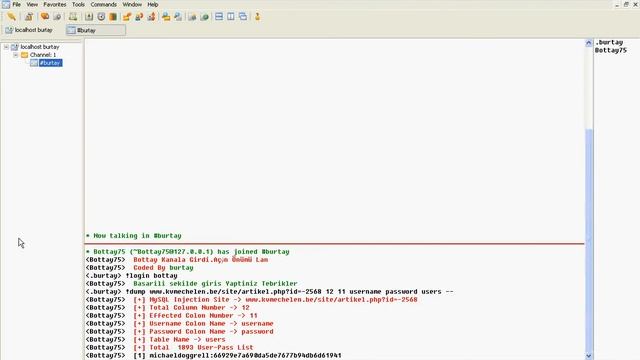Select the Channel: 1 folder in the treebar
Viewport: 640px width, 360px height.
point(42,55)
